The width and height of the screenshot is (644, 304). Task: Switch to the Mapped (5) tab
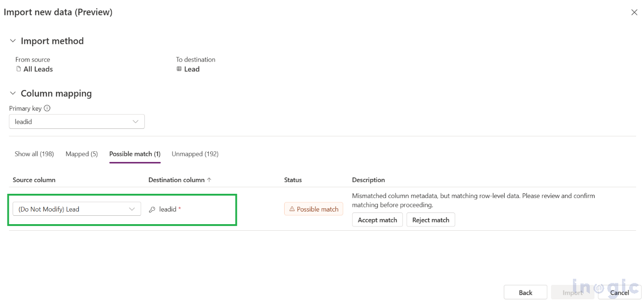coord(82,154)
